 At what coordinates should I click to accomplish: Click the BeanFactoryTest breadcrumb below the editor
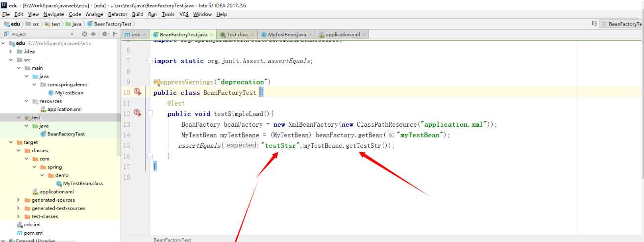pyautogui.click(x=172, y=240)
